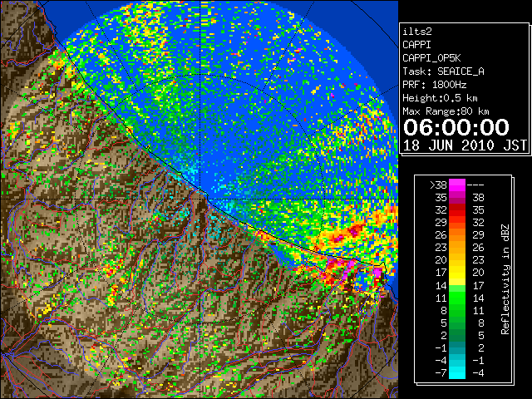
Task: Click the ">38" legend label
Action: click(438, 185)
